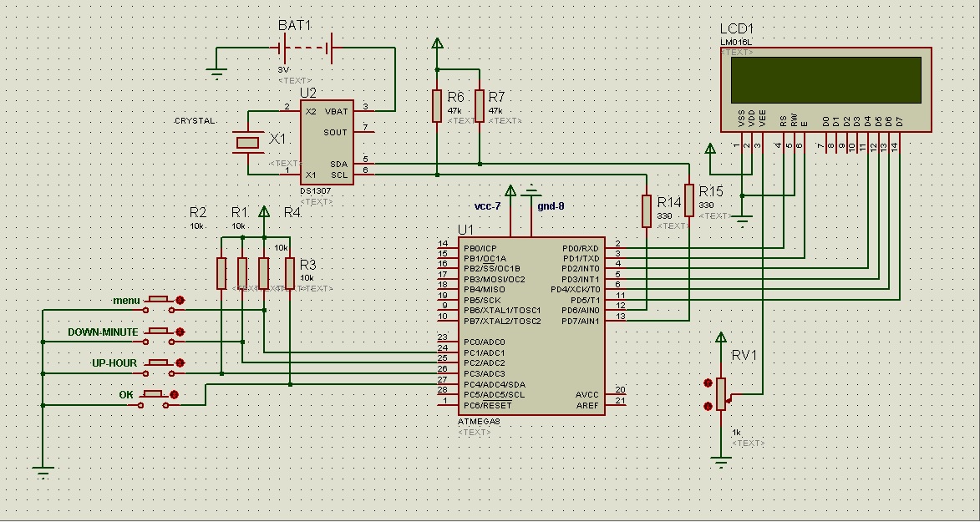Select resistor R7 body
Viewport: 980px width, 522px height.
pos(480,105)
